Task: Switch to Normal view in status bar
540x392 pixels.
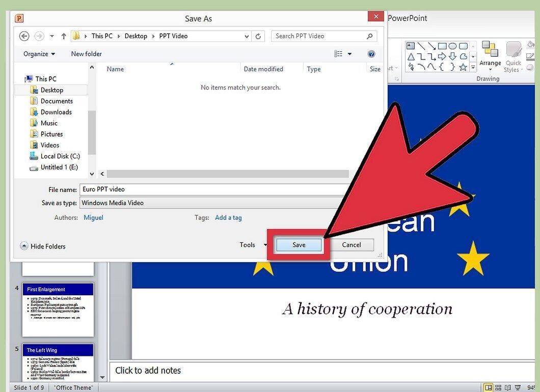Action: pos(488,387)
